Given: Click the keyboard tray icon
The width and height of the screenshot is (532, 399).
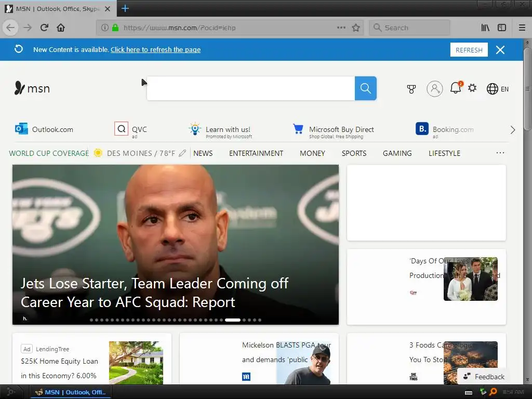Looking at the screenshot, I should click(469, 393).
